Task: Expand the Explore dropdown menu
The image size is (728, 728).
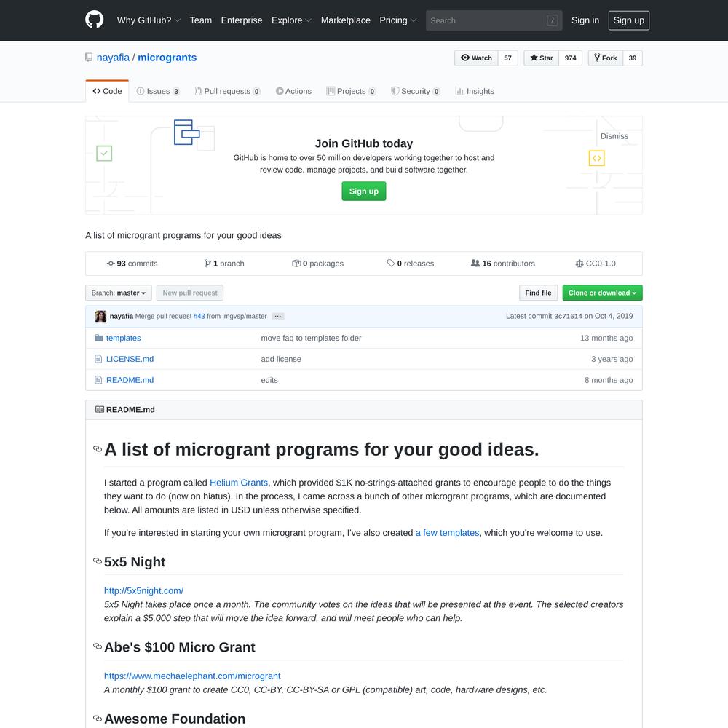Action: pos(292,20)
